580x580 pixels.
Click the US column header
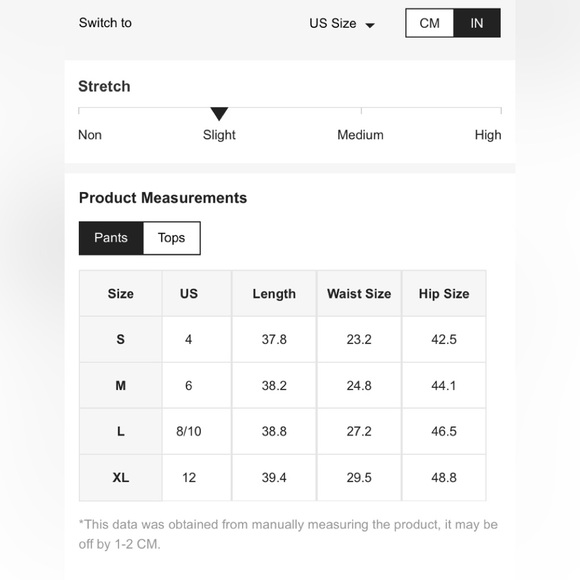pyautogui.click(x=189, y=293)
